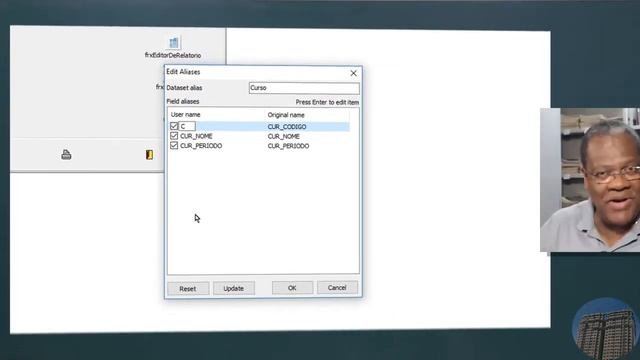This screenshot has width=640, height=360.
Task: Select the frxEditorDeRelatorio component icon
Action: coord(173,42)
